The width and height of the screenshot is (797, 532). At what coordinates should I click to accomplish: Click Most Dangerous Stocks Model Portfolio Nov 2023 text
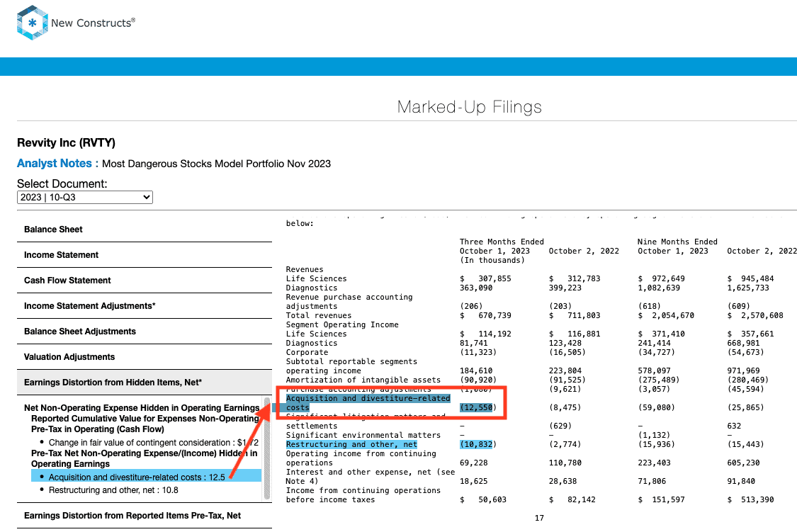coord(217,164)
